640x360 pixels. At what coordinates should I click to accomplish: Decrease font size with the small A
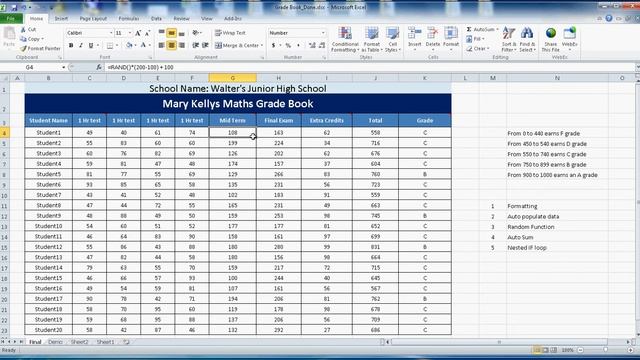tap(147, 33)
